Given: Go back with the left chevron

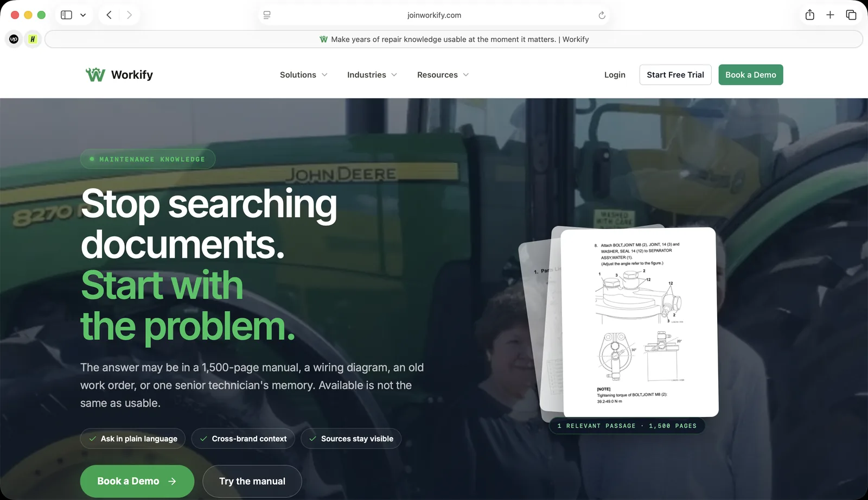Looking at the screenshot, I should click(x=109, y=15).
